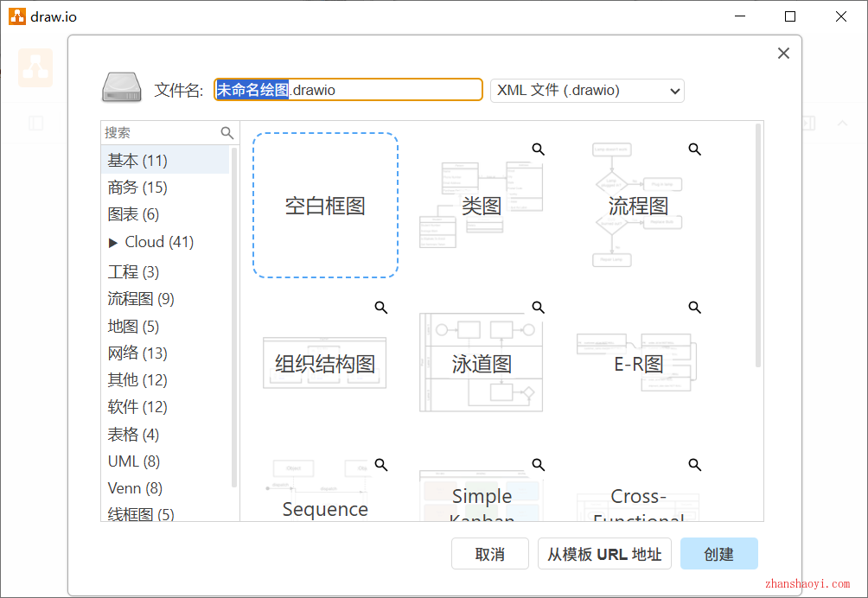Choose the UML (8) category
Screen dimensions: 868x598
[x=134, y=461]
